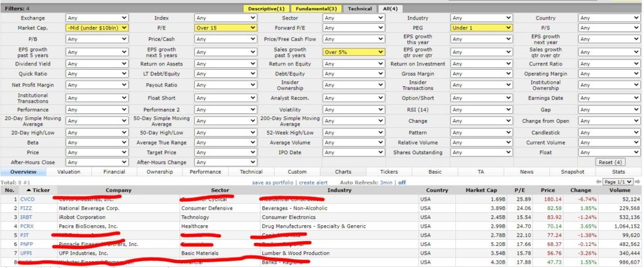Viewport: 644px width, 268px height.
Task: Open the PEG filter set to Under 1
Action: coord(481,28)
